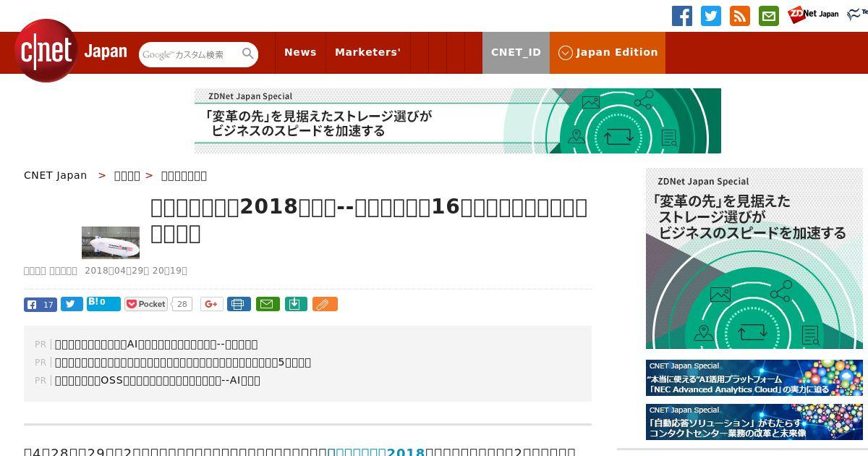Viewport: 868px width, 456px height.
Task: Click the magnifier search icon
Action: click(248, 54)
